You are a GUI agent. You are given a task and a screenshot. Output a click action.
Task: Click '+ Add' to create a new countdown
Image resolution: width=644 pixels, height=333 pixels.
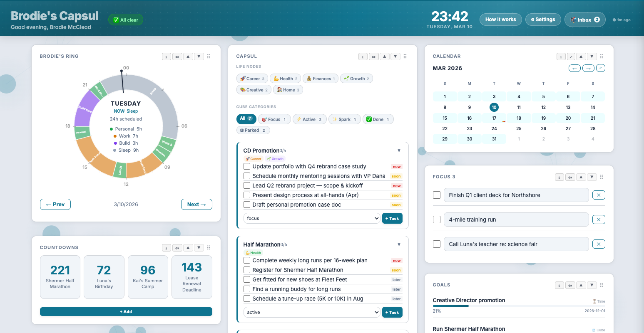click(126, 311)
